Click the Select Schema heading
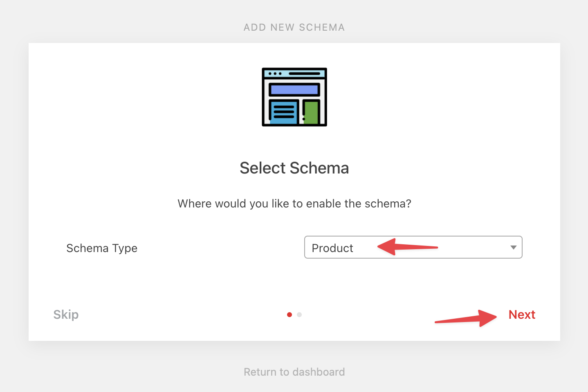The width and height of the screenshot is (588, 392). 294,168
